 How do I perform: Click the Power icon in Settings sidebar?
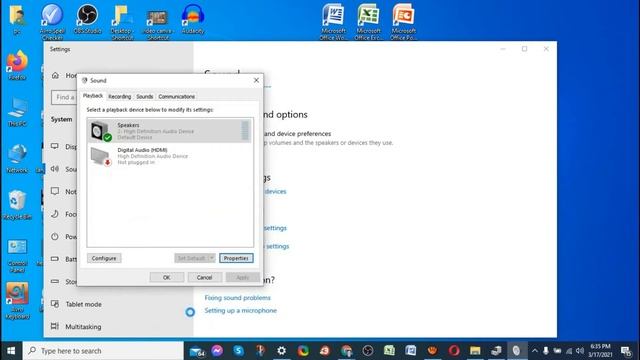pos(55,236)
